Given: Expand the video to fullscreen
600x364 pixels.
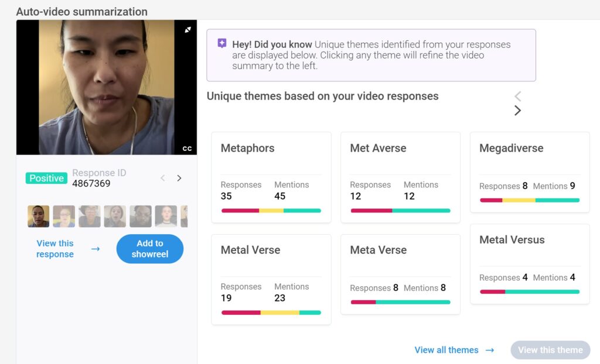Looking at the screenshot, I should pyautogui.click(x=187, y=30).
